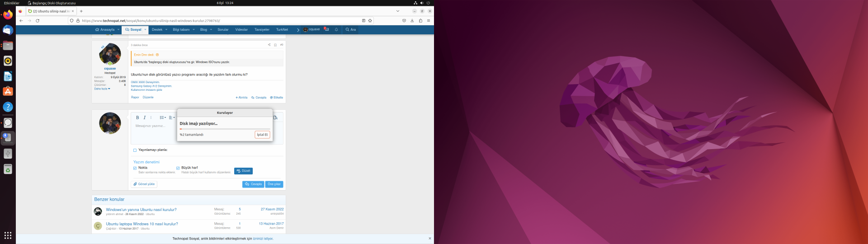Uncheck the Nokta checkbox

tap(135, 168)
